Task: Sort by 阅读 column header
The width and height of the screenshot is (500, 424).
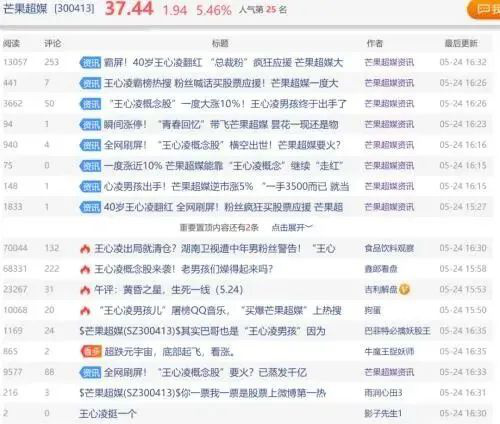Action: 12,43
